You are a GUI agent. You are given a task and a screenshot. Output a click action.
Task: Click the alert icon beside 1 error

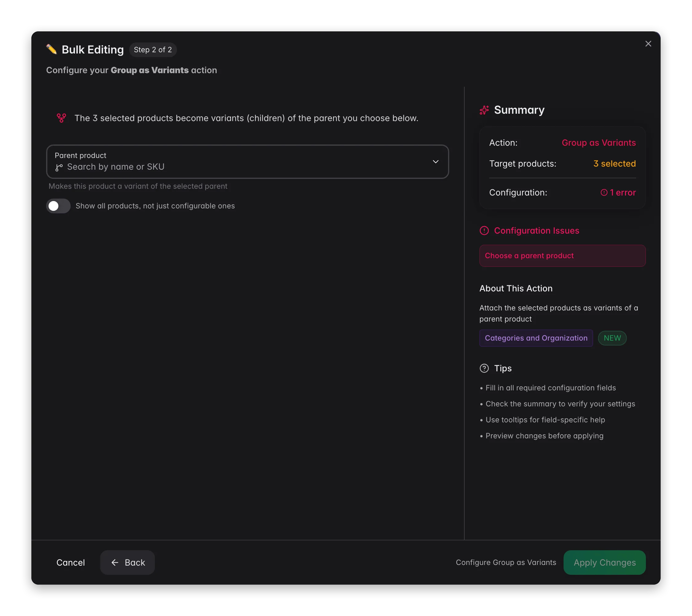pos(604,192)
